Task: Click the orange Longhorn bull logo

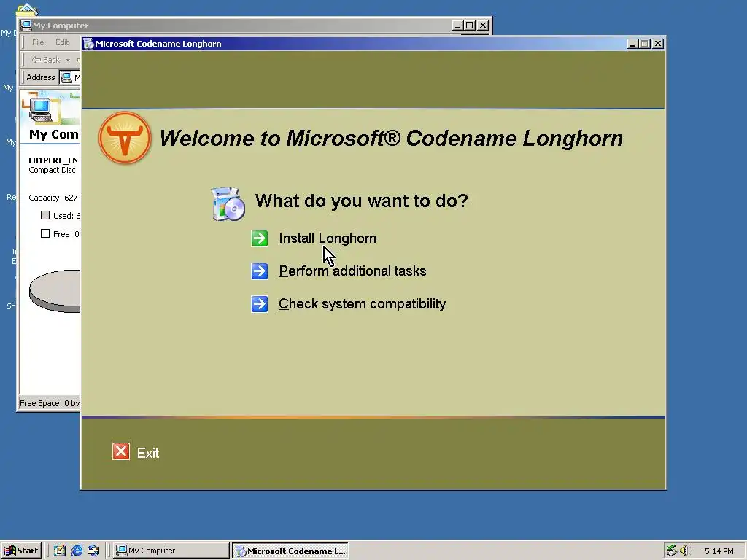Action: point(125,138)
